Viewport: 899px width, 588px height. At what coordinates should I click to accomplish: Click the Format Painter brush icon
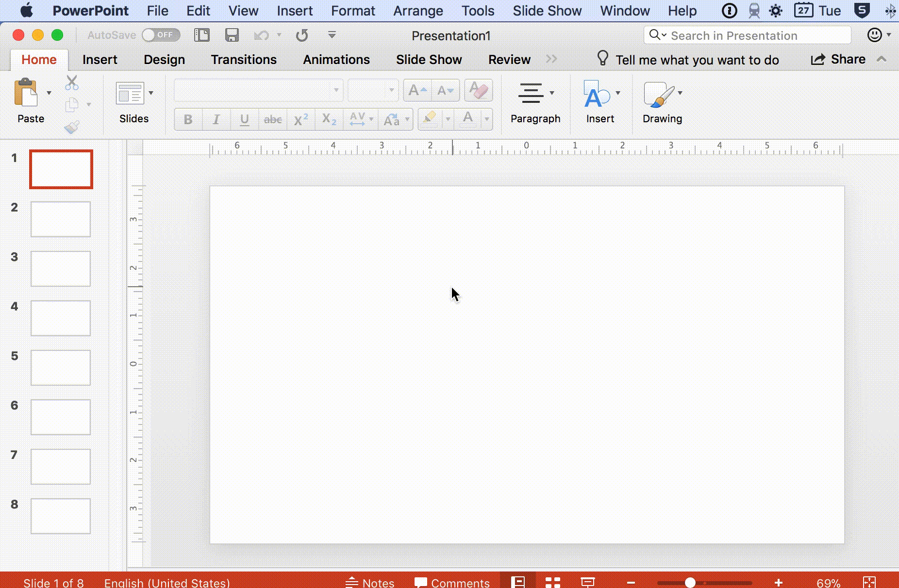tap(72, 127)
